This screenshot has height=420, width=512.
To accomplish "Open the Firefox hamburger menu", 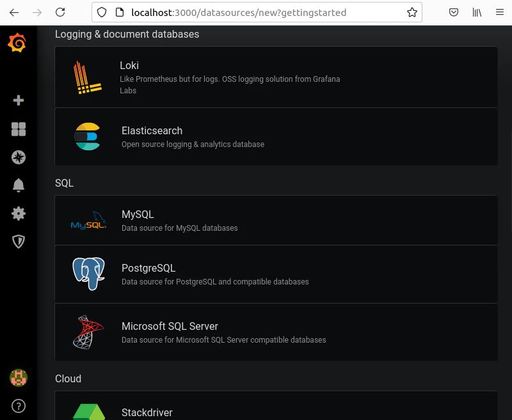I will [x=500, y=12].
